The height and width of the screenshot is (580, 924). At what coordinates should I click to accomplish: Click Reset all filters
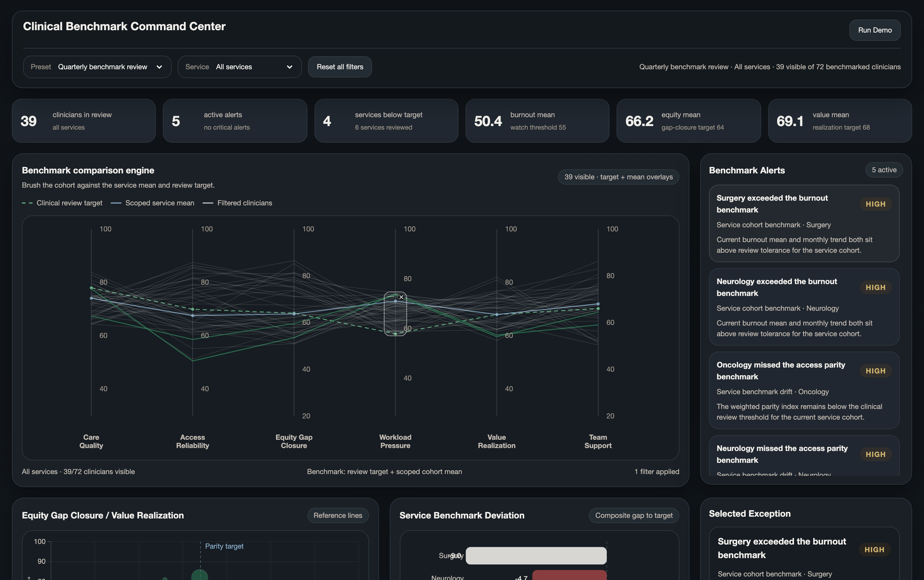click(x=340, y=67)
